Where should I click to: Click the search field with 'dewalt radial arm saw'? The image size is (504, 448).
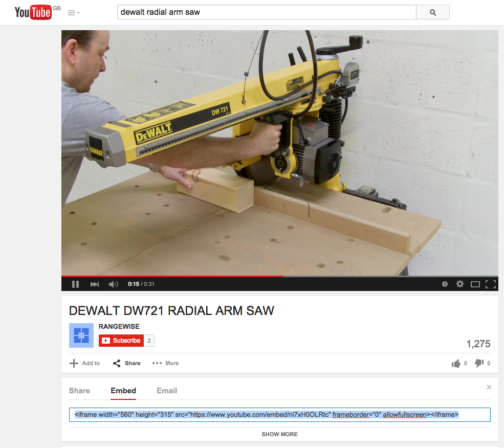267,12
